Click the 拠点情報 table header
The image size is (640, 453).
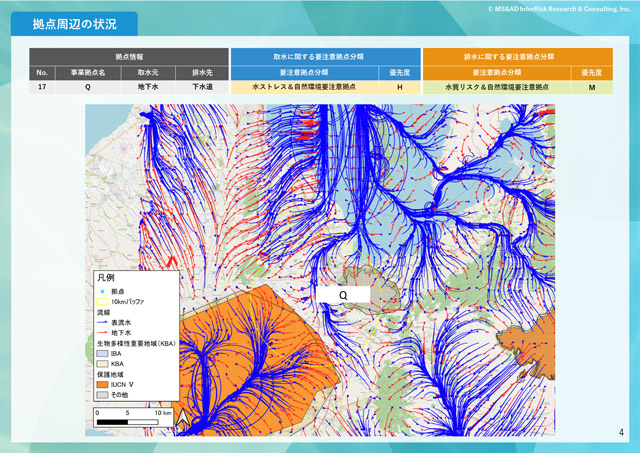[129, 57]
